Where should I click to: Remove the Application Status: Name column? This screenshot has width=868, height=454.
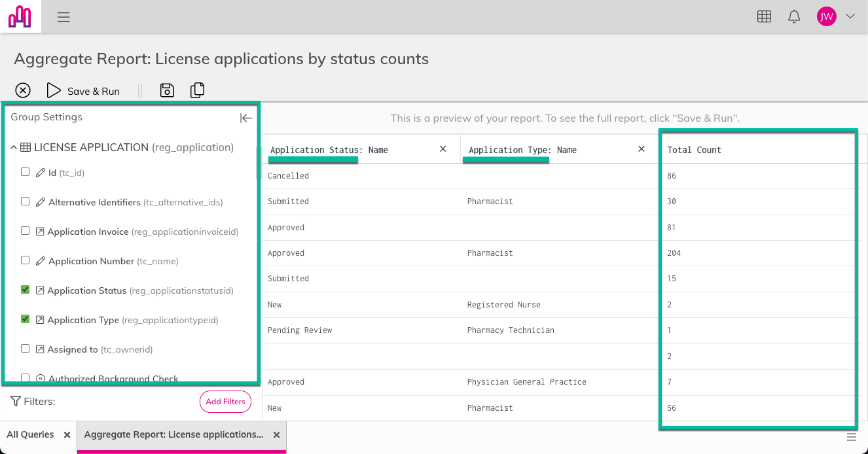pos(443,149)
